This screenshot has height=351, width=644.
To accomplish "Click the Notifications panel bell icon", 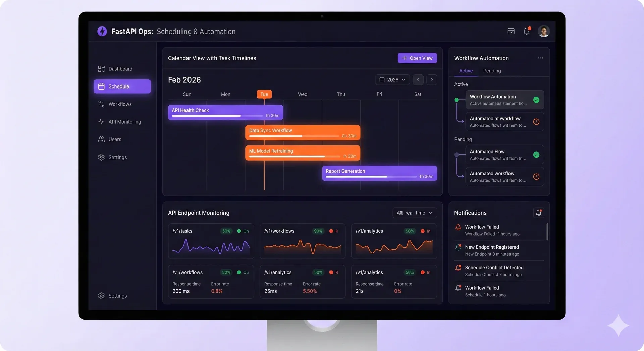I will [x=539, y=213].
